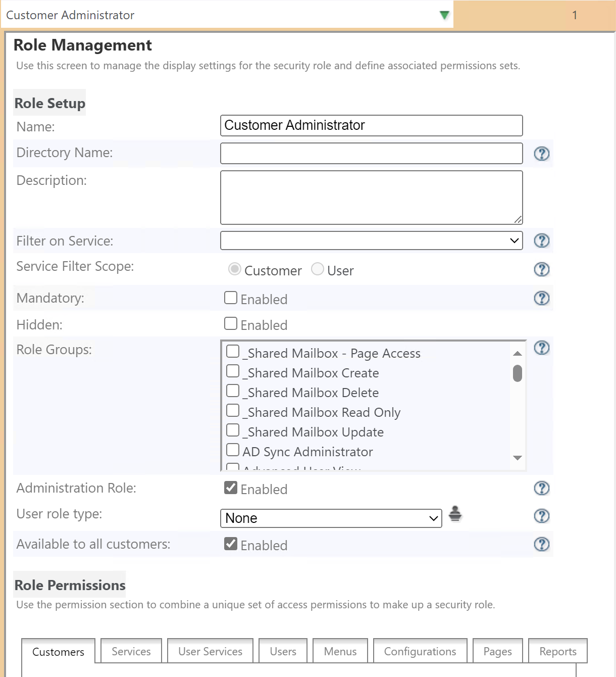
Task: Go to the Reports tab
Action: click(x=557, y=651)
